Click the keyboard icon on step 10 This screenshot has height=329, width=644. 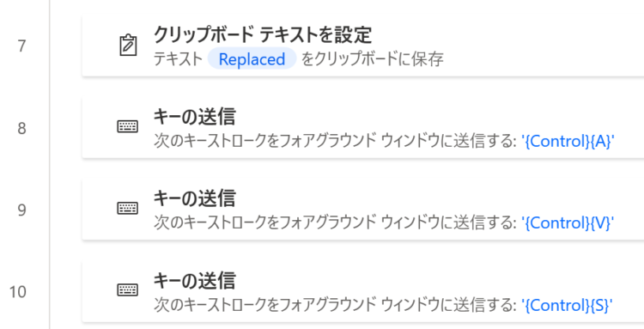pos(128,290)
